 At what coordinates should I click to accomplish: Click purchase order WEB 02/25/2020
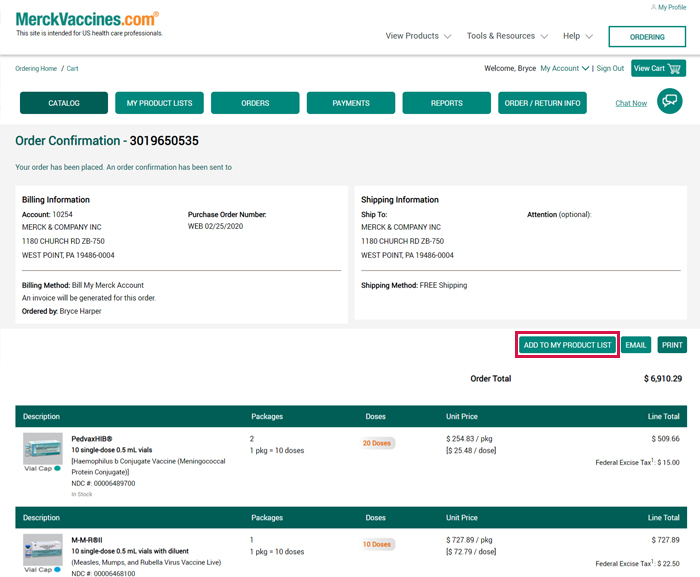[215, 226]
